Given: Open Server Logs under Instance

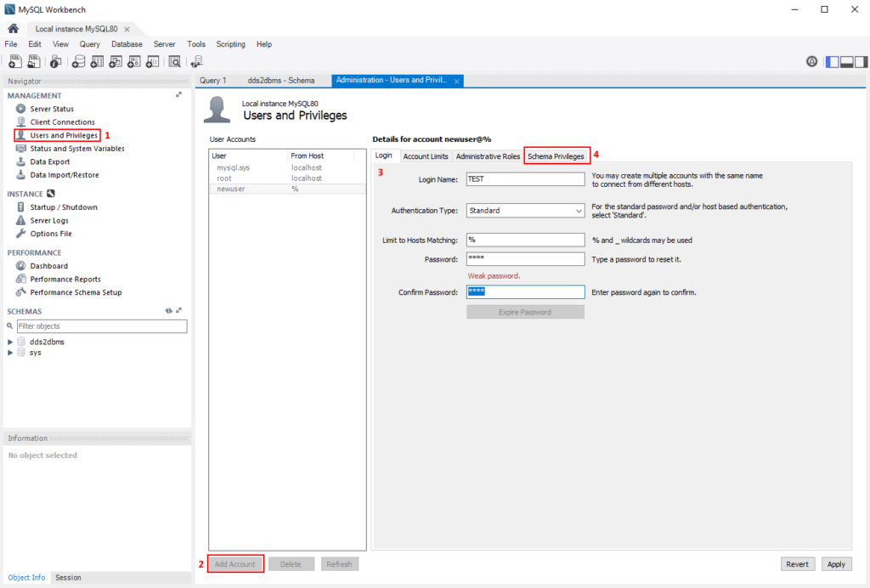Looking at the screenshot, I should click(49, 220).
